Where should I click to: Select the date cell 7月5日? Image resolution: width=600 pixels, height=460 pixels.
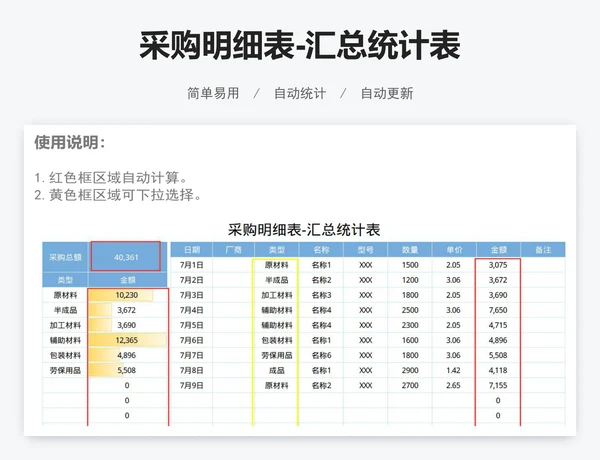192,325
